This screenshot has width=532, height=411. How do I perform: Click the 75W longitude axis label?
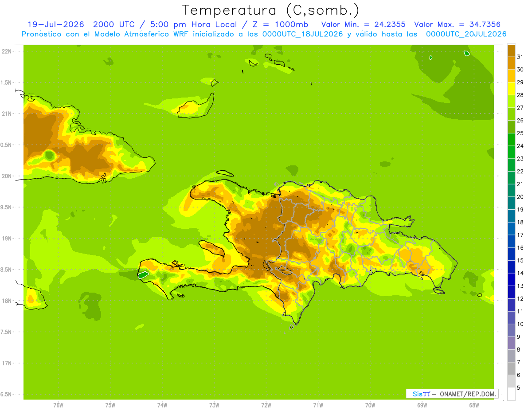pyautogui.click(x=110, y=405)
